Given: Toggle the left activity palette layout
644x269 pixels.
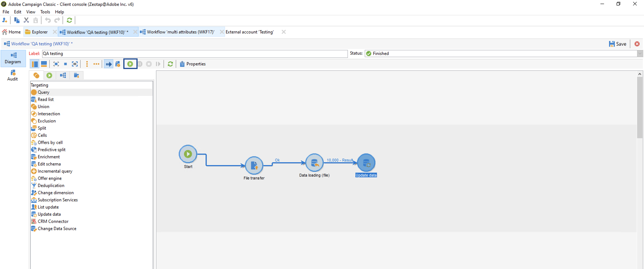Looking at the screenshot, I should (35, 64).
